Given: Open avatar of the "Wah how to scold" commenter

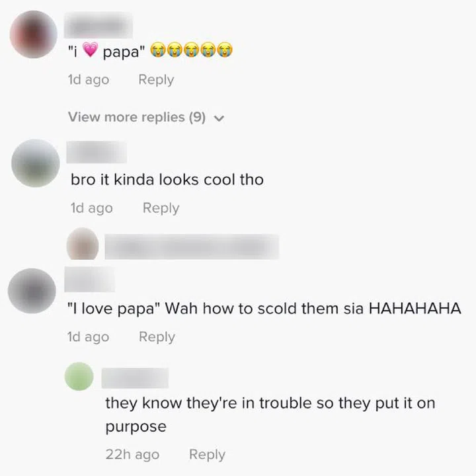Looking at the screenshot, I should point(32,291).
